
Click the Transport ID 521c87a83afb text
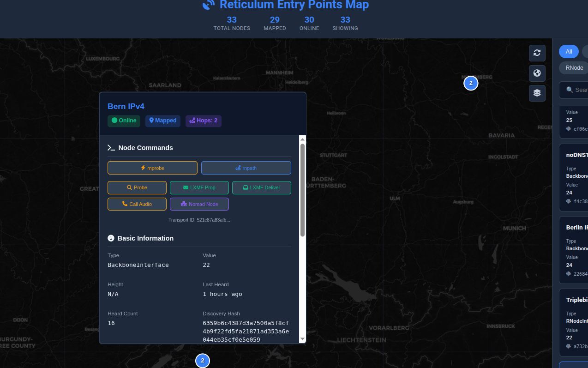pos(199,220)
